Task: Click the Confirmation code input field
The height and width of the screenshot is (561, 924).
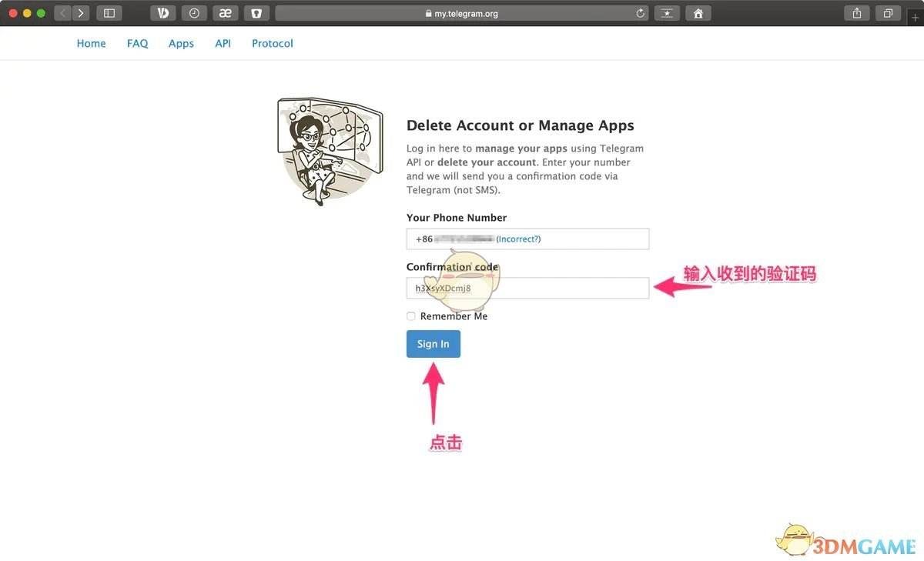Action: pos(527,288)
